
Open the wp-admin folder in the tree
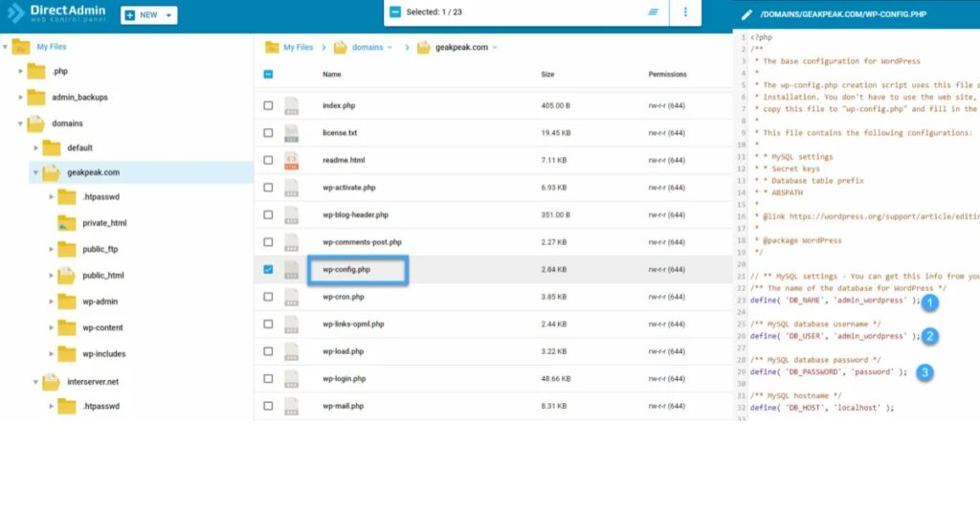coord(100,302)
